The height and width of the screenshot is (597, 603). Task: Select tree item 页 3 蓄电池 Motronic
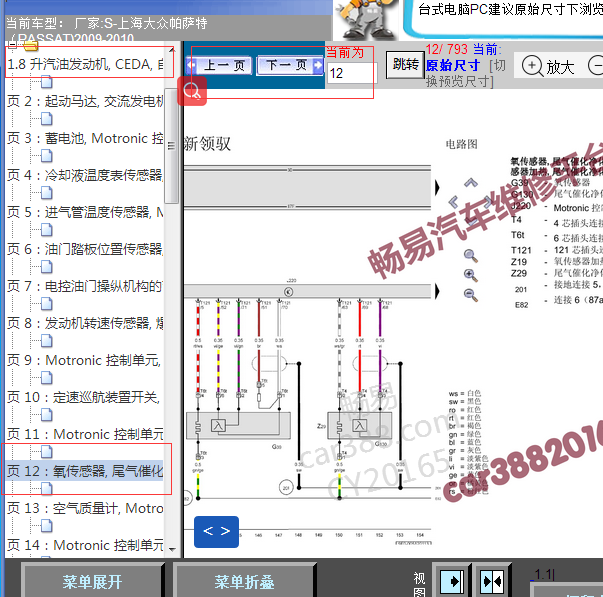[85, 138]
